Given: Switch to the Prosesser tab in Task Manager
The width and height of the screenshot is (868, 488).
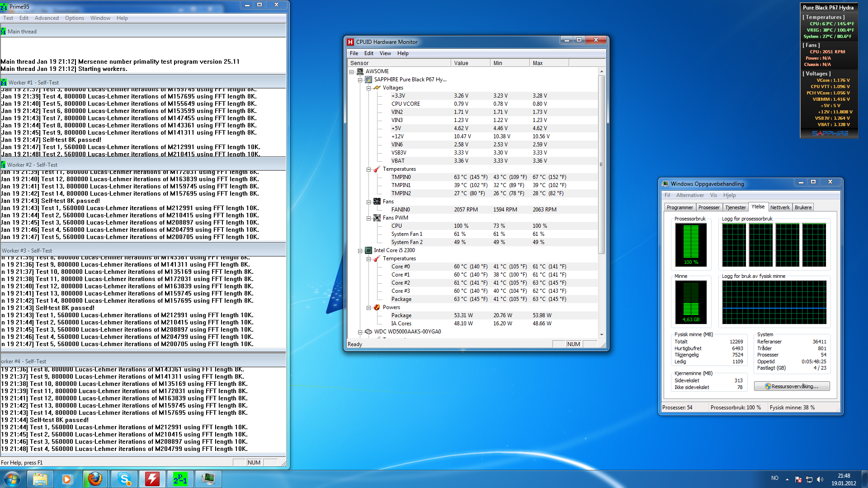Looking at the screenshot, I should point(709,207).
